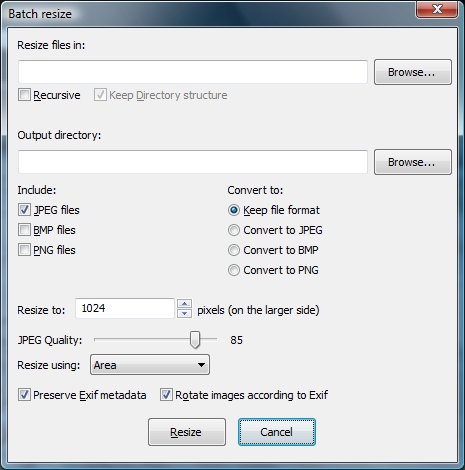Click Browse for Output directory

pos(413,162)
